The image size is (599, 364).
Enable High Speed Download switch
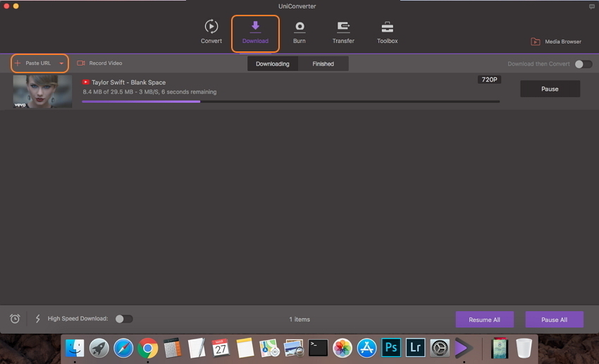124,319
